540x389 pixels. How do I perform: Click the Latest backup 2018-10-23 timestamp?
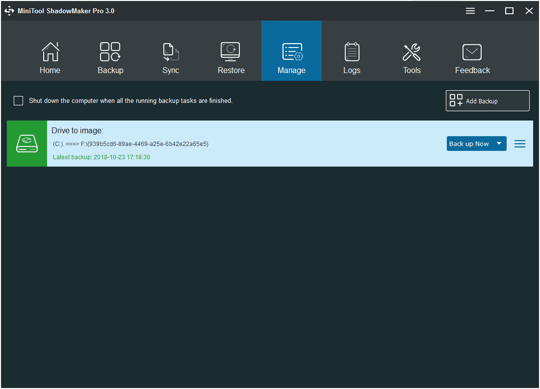(101, 157)
